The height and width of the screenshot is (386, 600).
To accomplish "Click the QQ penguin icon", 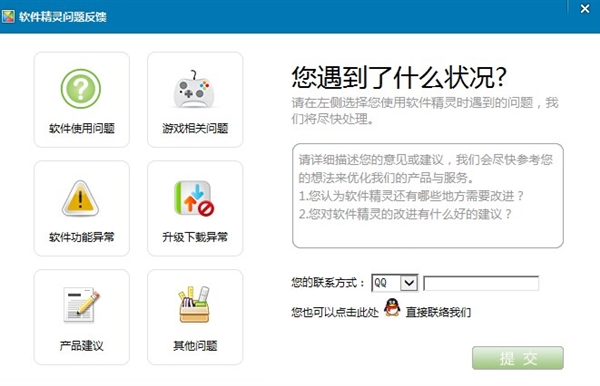I will coord(392,307).
